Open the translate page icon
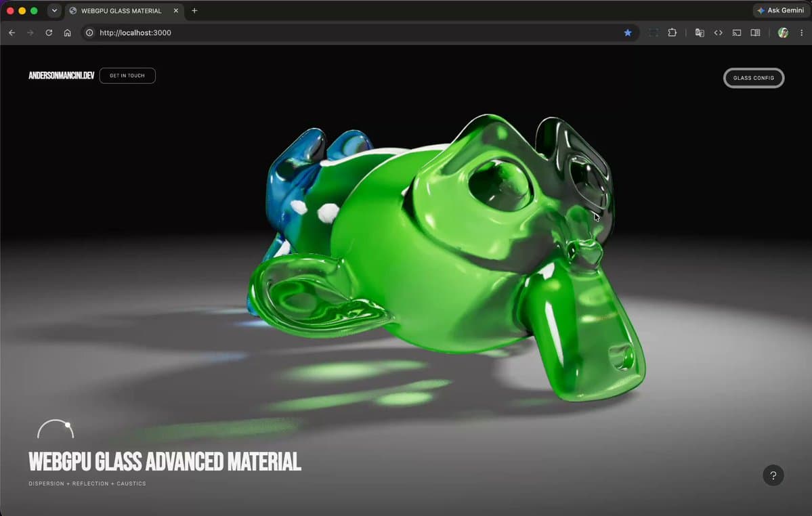812x516 pixels. (700, 33)
